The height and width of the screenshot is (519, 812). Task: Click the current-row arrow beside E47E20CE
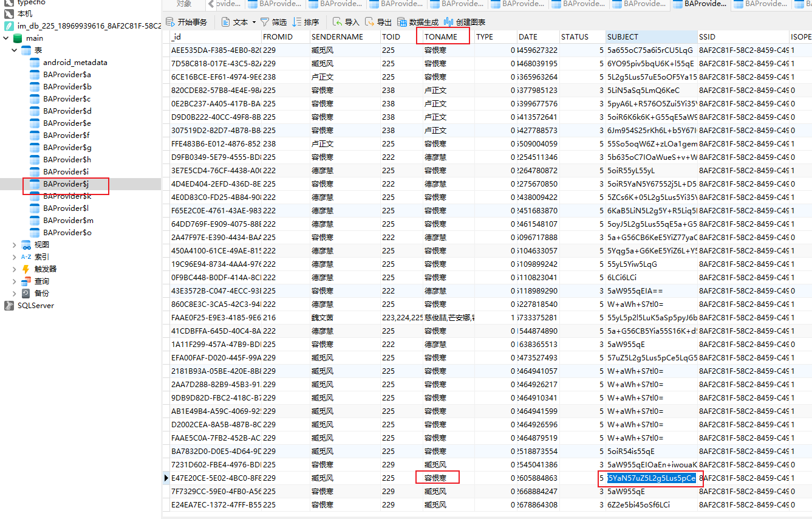(x=166, y=478)
